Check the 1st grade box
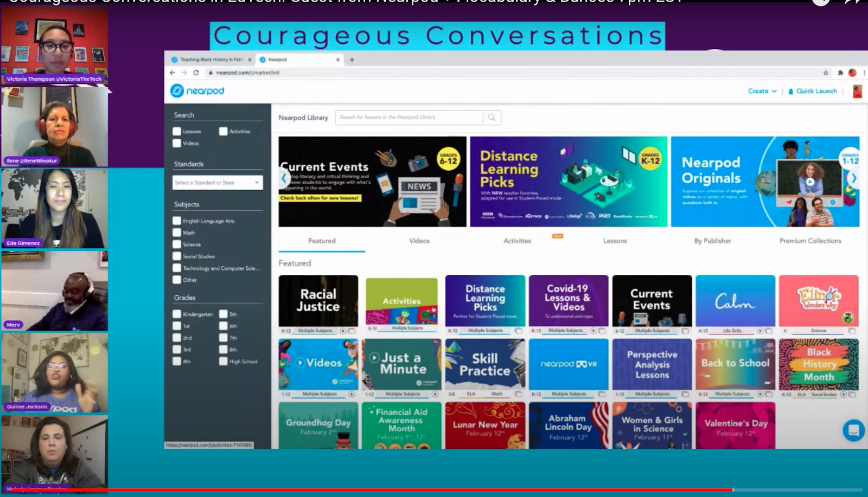The width and height of the screenshot is (868, 497). [177, 326]
